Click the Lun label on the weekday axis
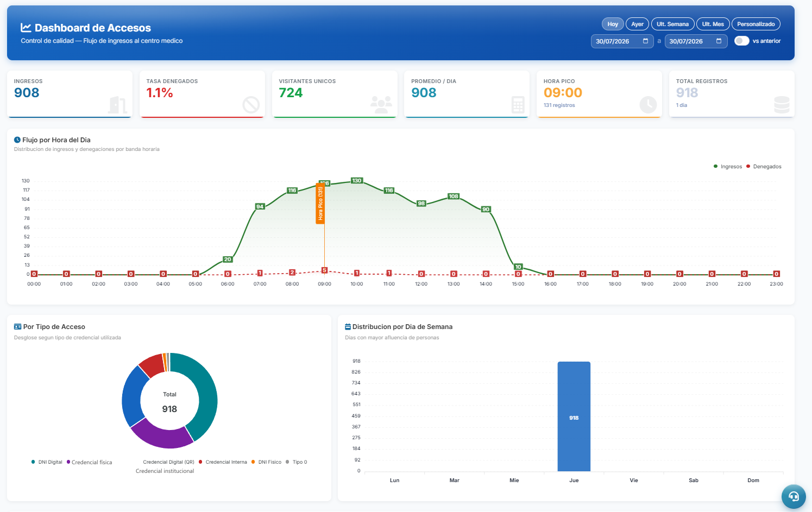Screen dimensions: 812x512 (x=395, y=481)
